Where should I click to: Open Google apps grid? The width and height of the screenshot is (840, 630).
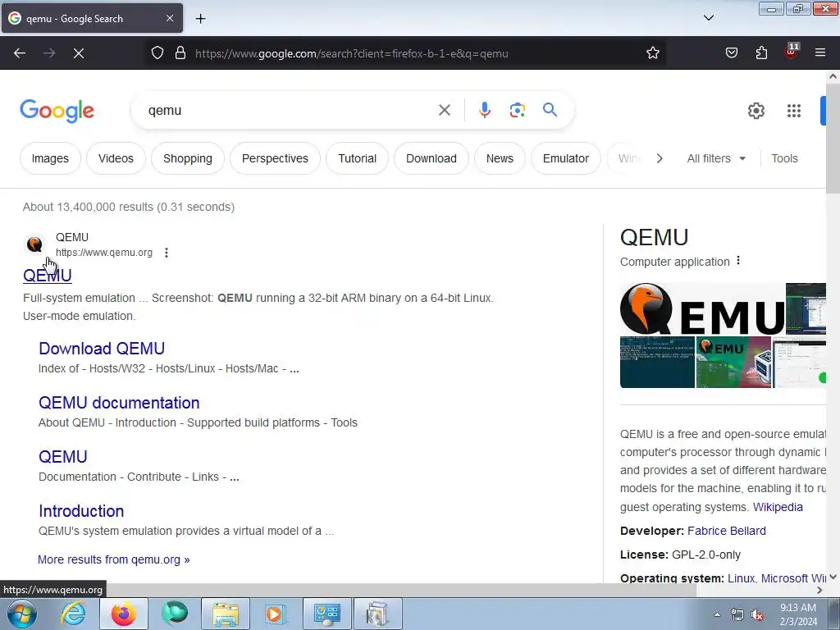pyautogui.click(x=794, y=111)
